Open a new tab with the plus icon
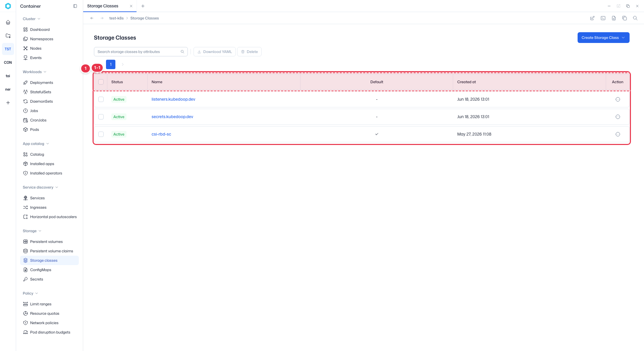This screenshot has width=644, height=351. (143, 6)
